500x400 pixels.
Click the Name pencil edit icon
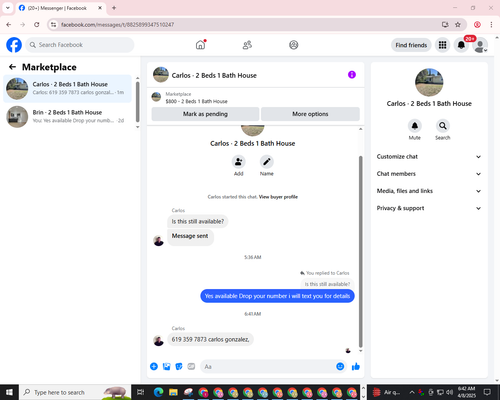click(267, 162)
